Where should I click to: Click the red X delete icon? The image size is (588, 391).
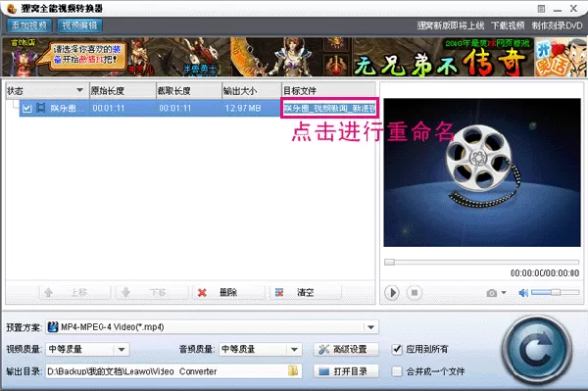[202, 293]
